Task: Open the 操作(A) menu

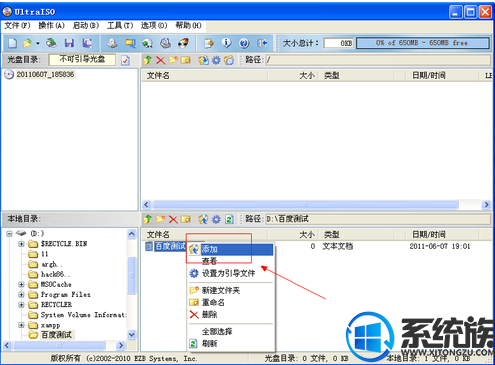Action: 52,26
